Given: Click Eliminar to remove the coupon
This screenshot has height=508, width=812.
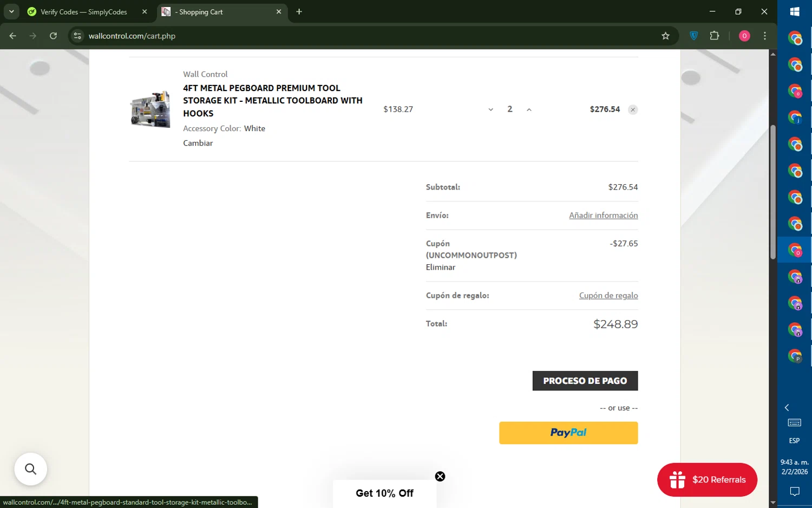Looking at the screenshot, I should point(441,267).
